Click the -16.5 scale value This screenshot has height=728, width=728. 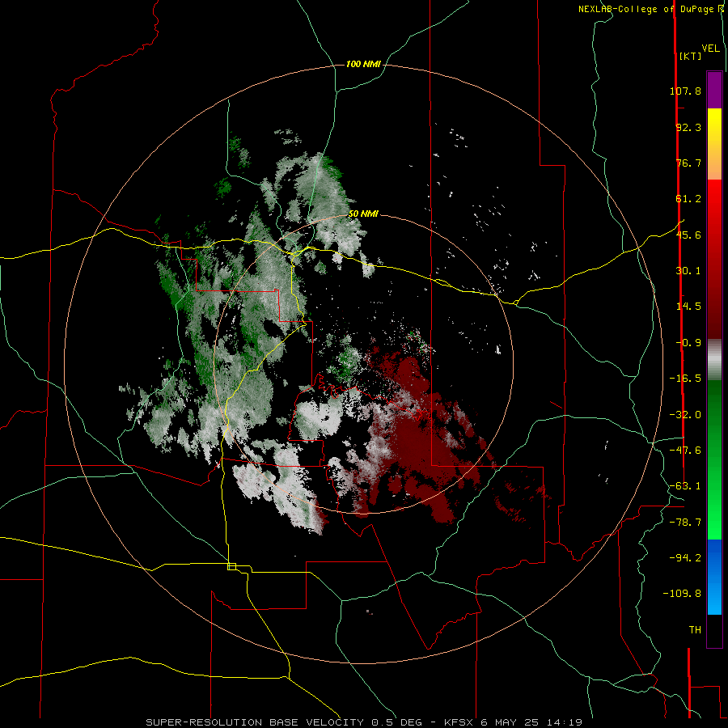[x=685, y=379]
